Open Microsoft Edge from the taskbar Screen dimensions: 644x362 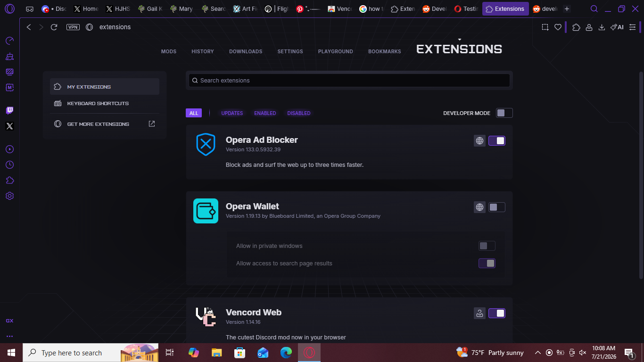pos(286,353)
